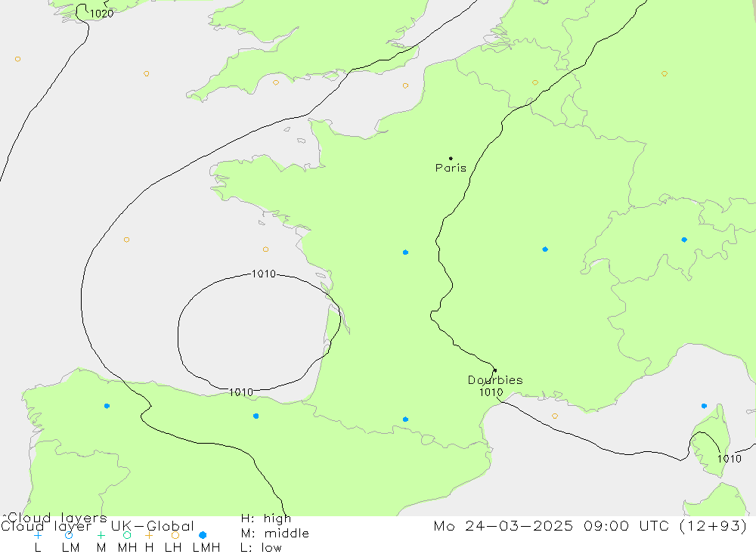756x554 pixels.
Task: Click the 1010 label below the Biscay low
Action: (241, 392)
